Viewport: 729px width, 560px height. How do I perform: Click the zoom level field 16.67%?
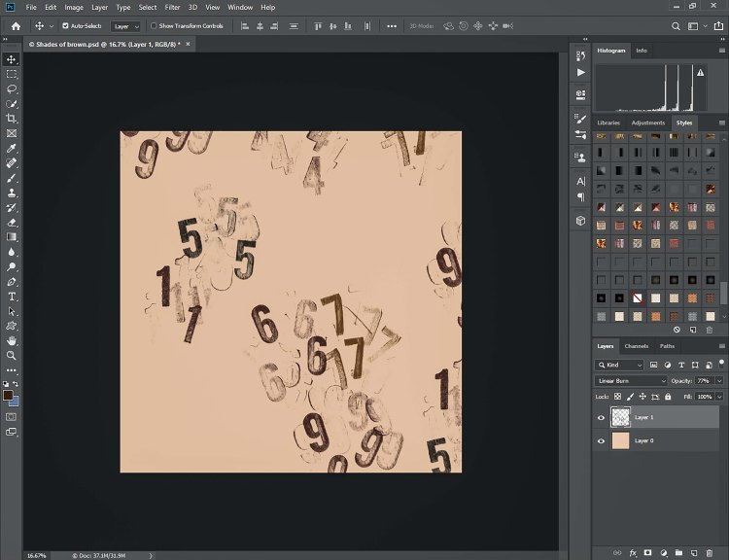(x=37, y=555)
